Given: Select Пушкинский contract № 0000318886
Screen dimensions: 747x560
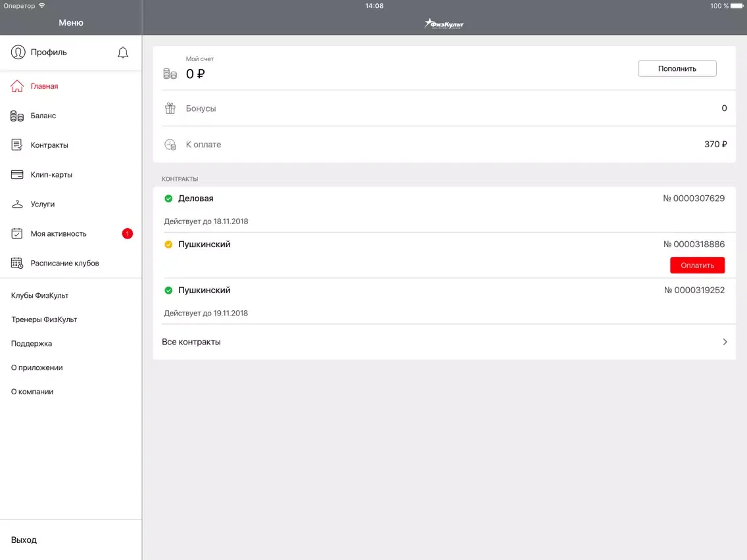Looking at the screenshot, I should point(444,255).
